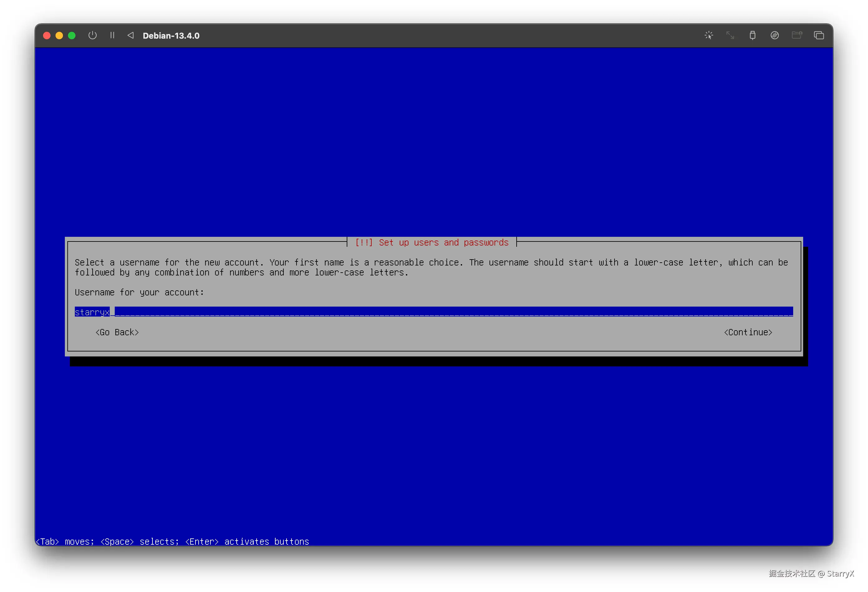Toggle capture mouse cursor icon

tap(708, 36)
